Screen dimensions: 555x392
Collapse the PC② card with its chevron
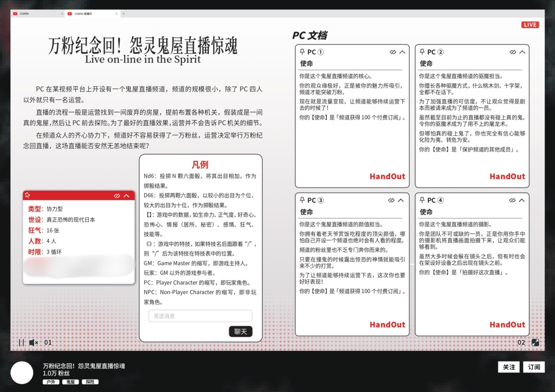point(521,52)
